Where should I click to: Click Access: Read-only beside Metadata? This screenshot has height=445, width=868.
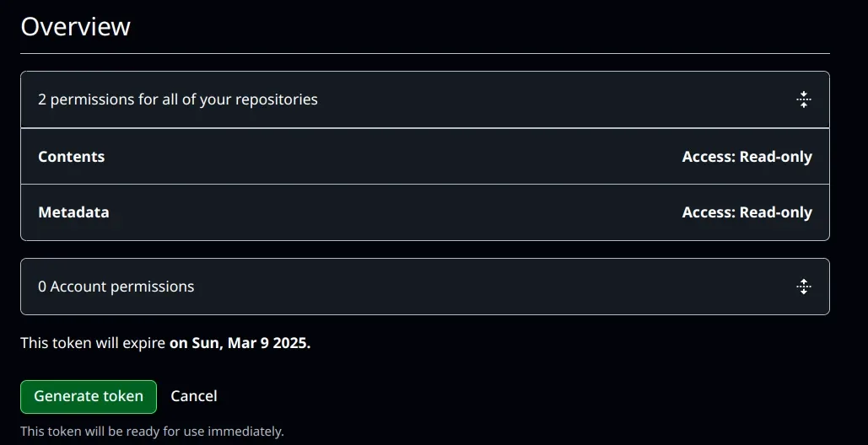pyautogui.click(x=747, y=212)
